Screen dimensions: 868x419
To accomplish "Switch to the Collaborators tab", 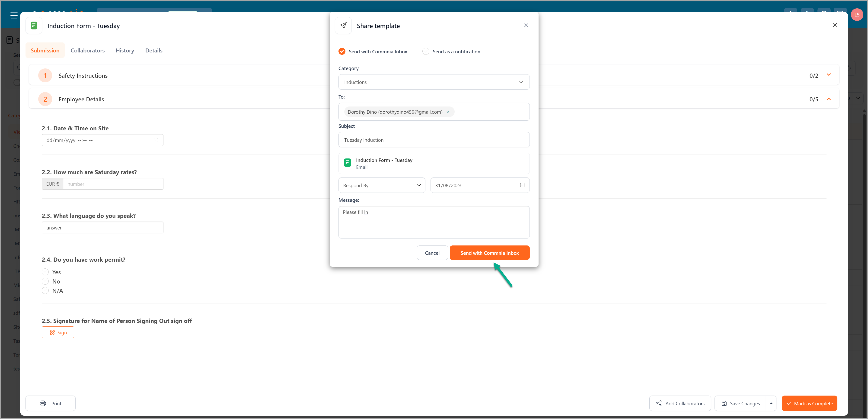I will point(88,51).
